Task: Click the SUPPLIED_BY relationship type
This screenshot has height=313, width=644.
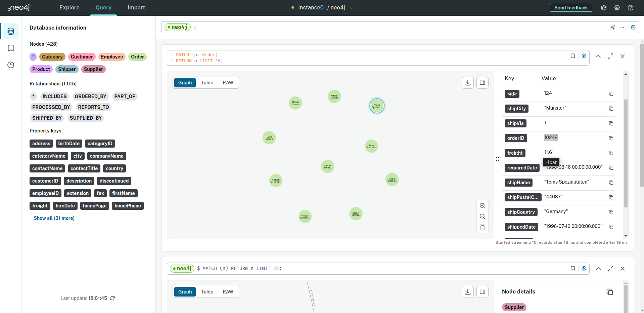Action: (86, 118)
